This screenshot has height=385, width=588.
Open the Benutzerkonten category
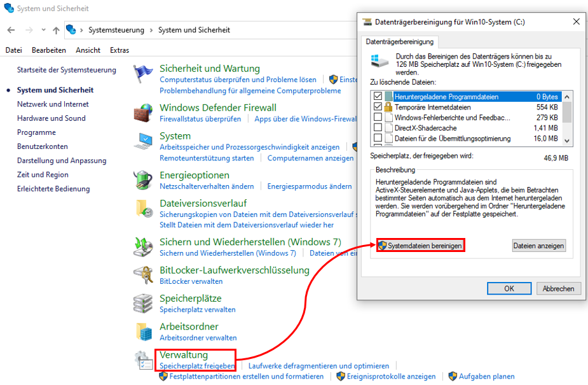[x=43, y=146]
